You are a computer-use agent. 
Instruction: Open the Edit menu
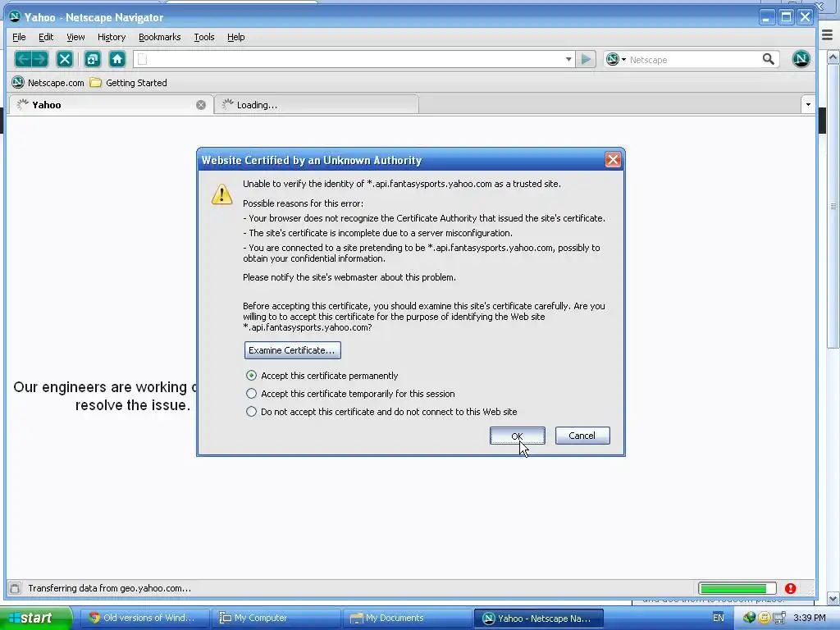(46, 37)
